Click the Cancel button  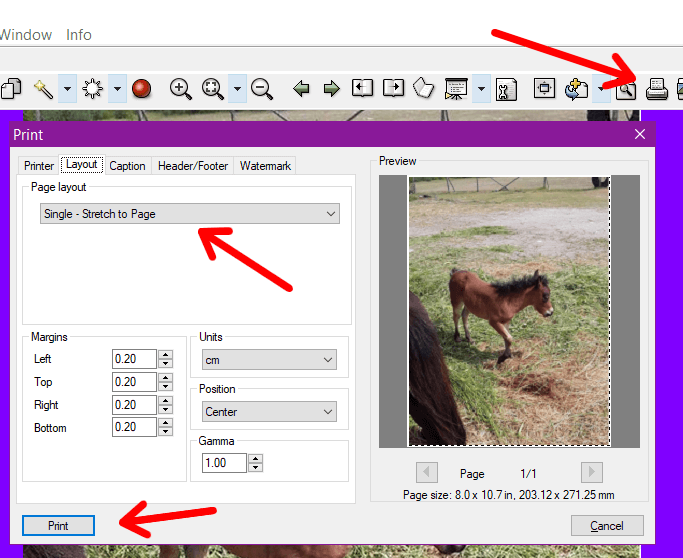pyautogui.click(x=607, y=526)
